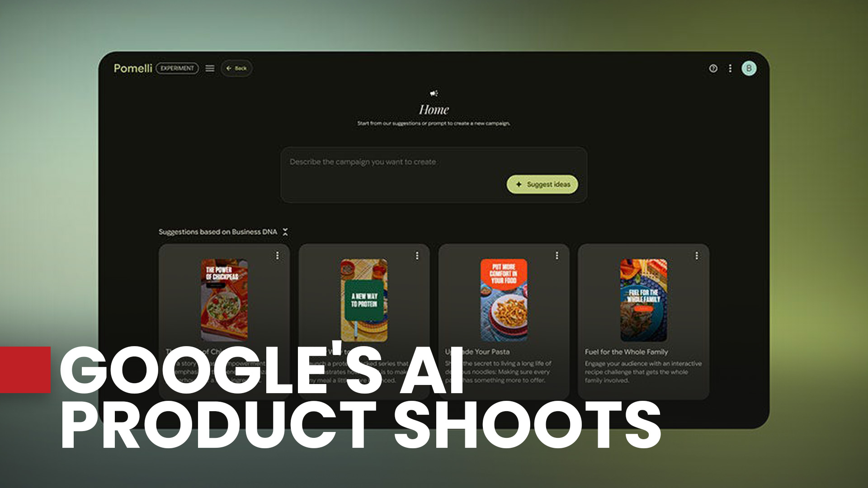Viewport: 868px width, 488px height.
Task: Select The Power of Chickpeas thumbnail
Action: point(224,300)
